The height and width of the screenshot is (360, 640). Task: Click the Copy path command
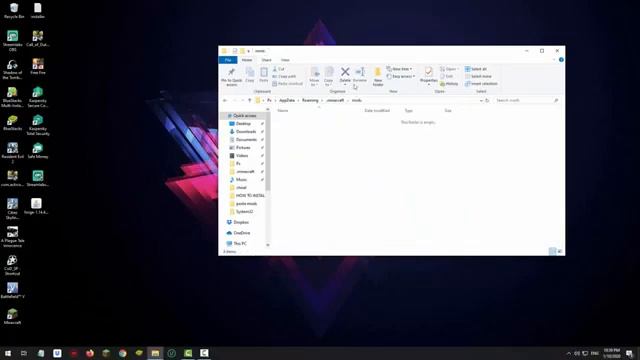[284, 76]
